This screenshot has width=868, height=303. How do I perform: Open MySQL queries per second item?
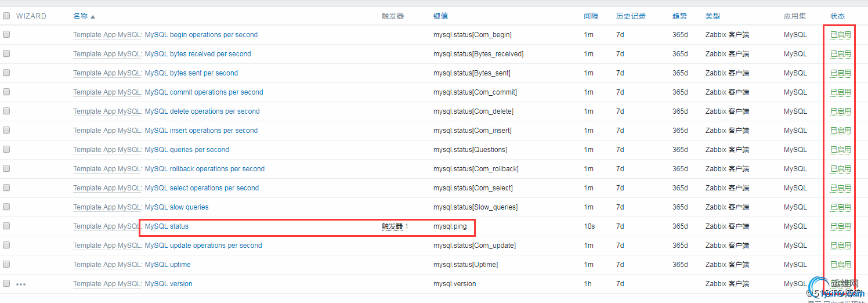(x=187, y=150)
